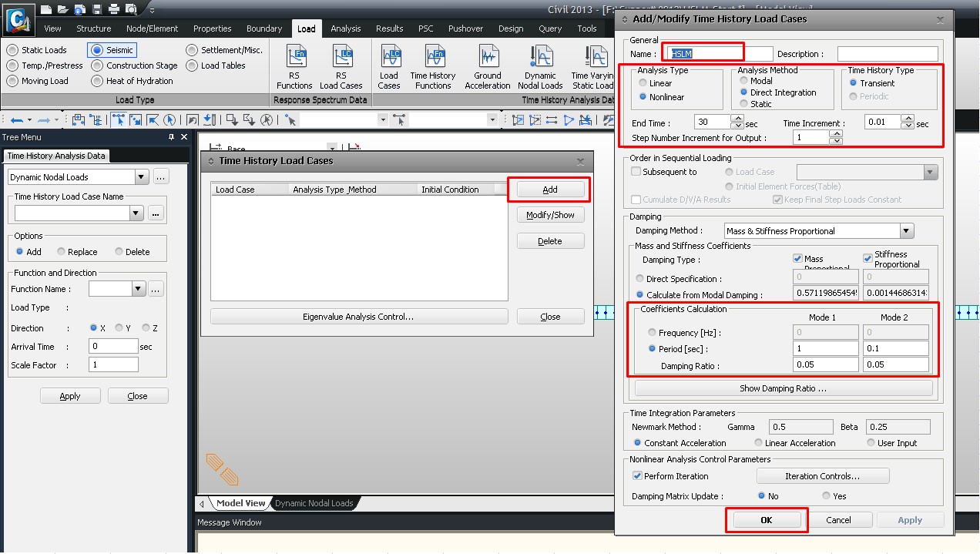Select Linear analysis type
Viewport: 980px width, 554px height.
643,83
